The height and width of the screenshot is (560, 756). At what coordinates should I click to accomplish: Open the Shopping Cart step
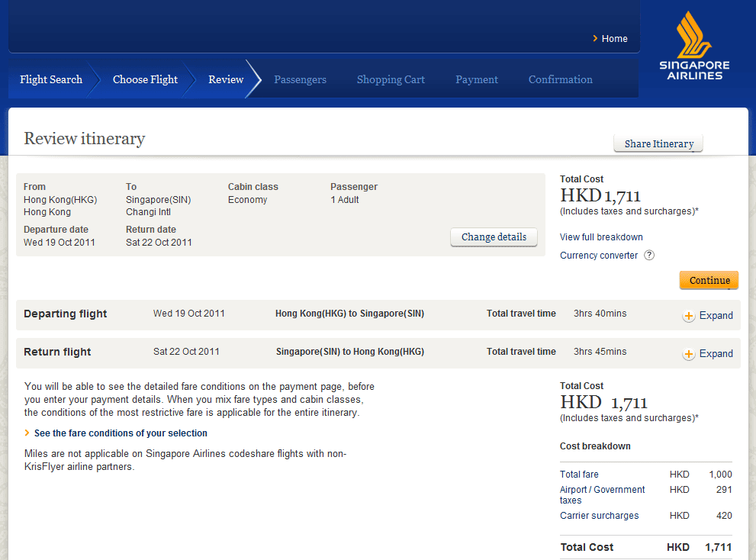[391, 79]
